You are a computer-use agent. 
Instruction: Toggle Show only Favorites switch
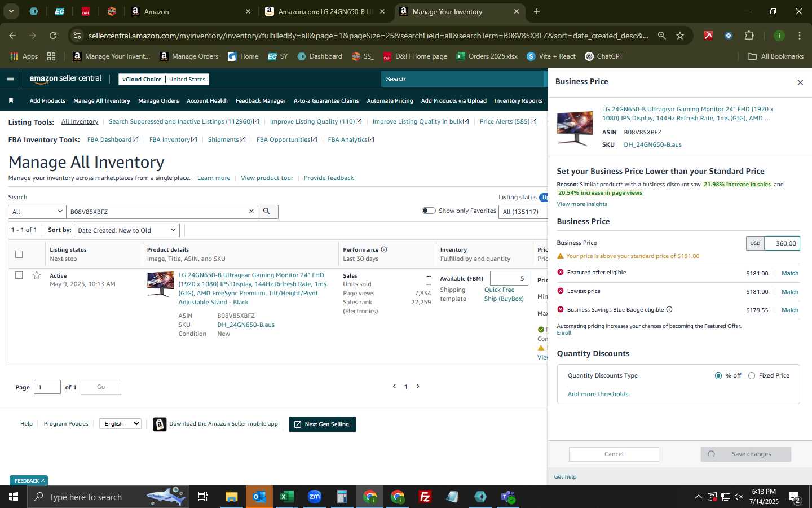tap(429, 211)
